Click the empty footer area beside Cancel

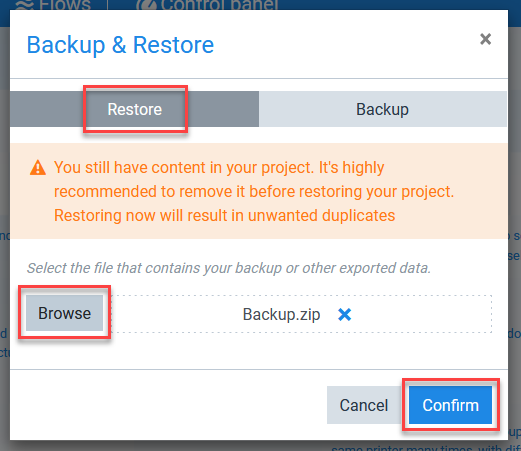(168, 405)
